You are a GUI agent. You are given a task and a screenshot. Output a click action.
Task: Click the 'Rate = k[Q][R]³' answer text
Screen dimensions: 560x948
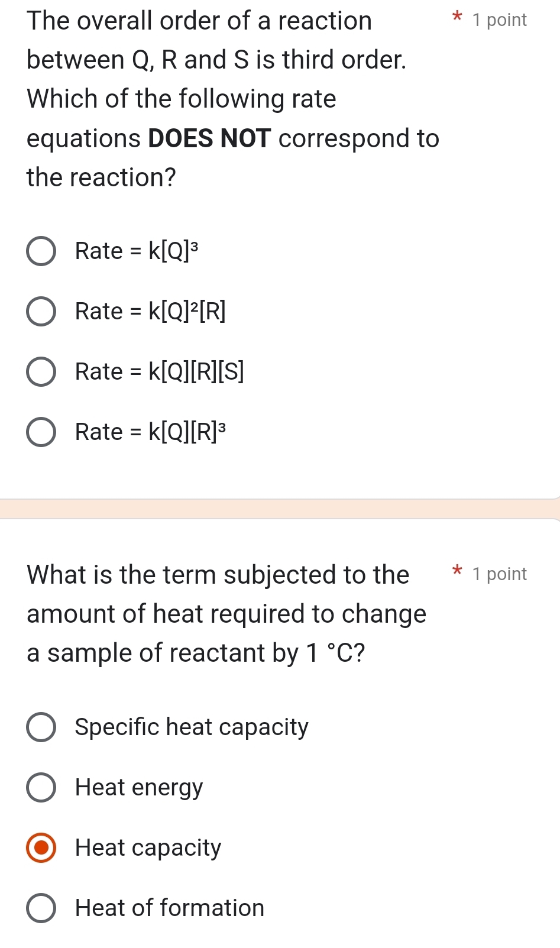point(150,432)
